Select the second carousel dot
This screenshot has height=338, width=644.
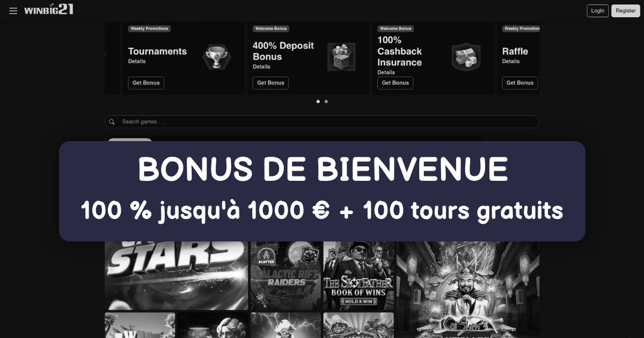pos(326,101)
